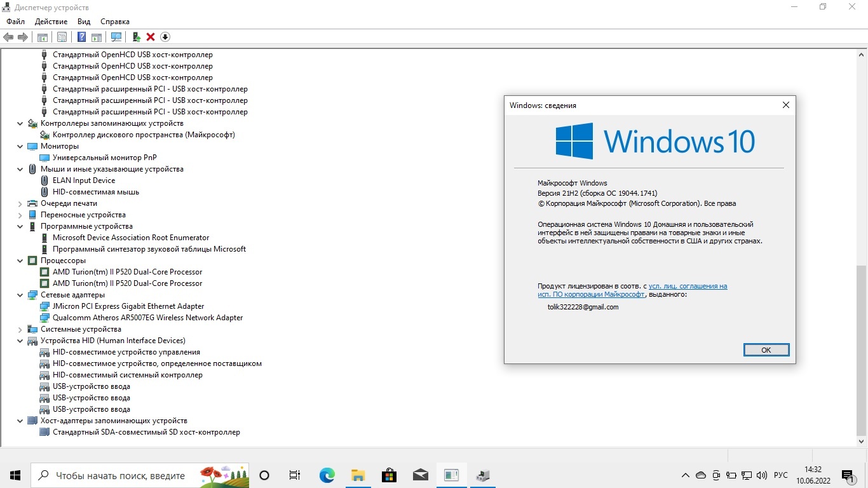Open the Windows Start menu
This screenshot has width=868, height=488.
click(x=15, y=475)
